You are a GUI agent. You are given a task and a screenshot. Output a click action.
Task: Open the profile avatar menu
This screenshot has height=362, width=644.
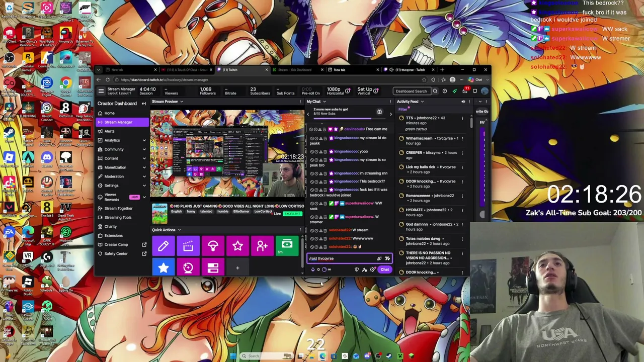coord(485,91)
